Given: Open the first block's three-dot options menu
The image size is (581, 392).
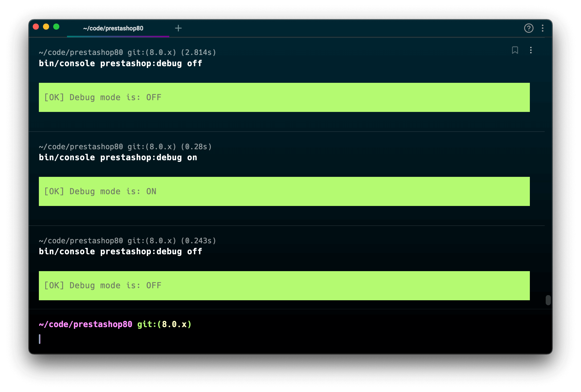Looking at the screenshot, I should point(531,50).
